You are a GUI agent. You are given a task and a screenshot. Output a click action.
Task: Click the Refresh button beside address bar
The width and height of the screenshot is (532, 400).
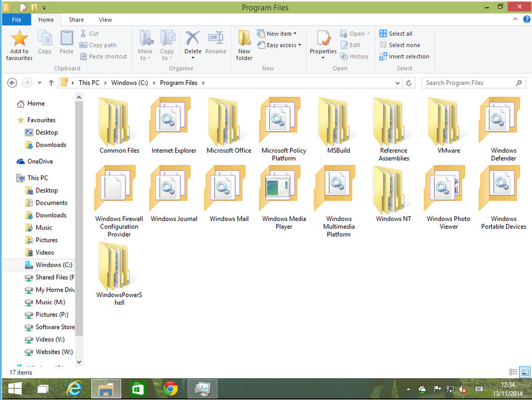click(409, 83)
